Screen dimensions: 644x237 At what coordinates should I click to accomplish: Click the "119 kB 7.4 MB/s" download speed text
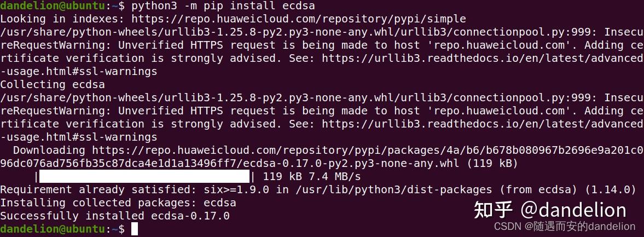pyautogui.click(x=312, y=176)
